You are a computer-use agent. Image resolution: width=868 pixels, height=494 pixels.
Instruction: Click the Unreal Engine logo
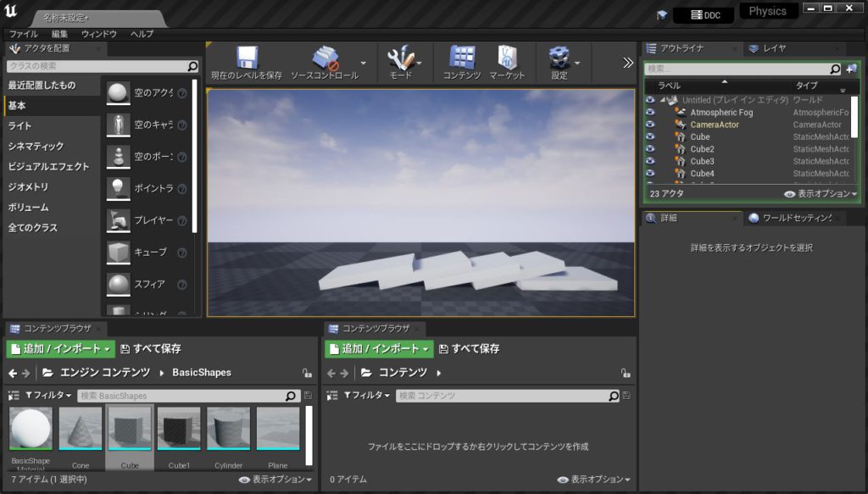(10, 12)
